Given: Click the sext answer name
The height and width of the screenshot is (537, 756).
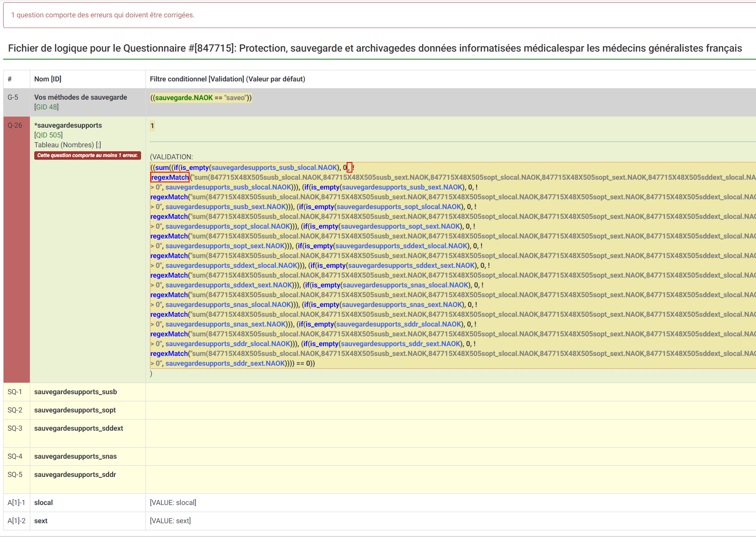Looking at the screenshot, I should click(x=41, y=521).
